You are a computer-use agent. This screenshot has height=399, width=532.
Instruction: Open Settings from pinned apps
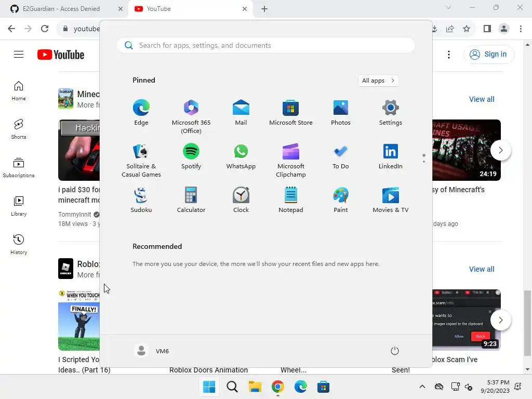tap(391, 113)
